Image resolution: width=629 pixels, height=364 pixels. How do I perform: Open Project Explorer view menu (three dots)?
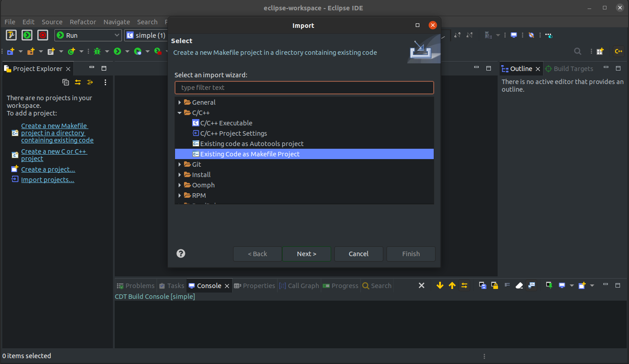tap(105, 82)
